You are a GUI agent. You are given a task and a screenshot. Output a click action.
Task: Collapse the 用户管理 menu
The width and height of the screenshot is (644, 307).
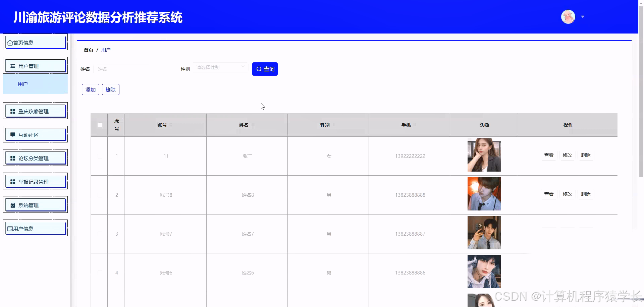tap(35, 66)
